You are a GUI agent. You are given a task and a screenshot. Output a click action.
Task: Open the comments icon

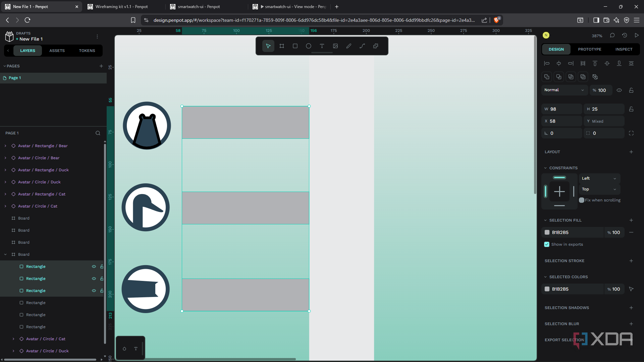pos(612,35)
